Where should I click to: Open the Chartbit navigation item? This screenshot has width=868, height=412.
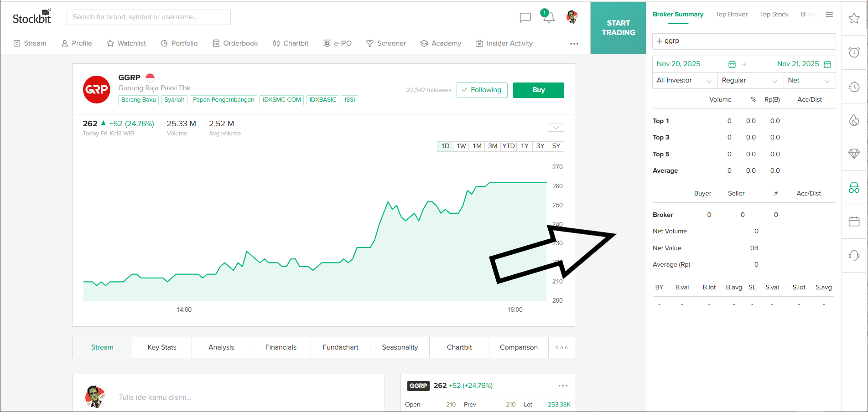pyautogui.click(x=291, y=43)
